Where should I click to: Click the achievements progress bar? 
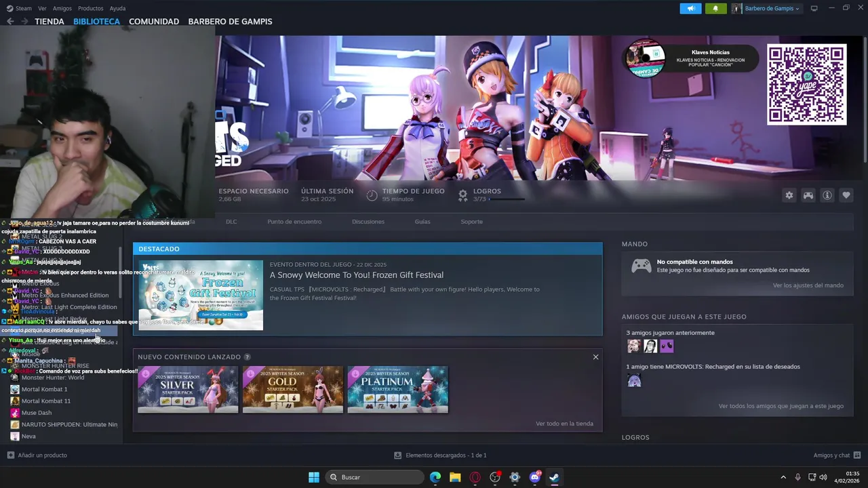507,199
